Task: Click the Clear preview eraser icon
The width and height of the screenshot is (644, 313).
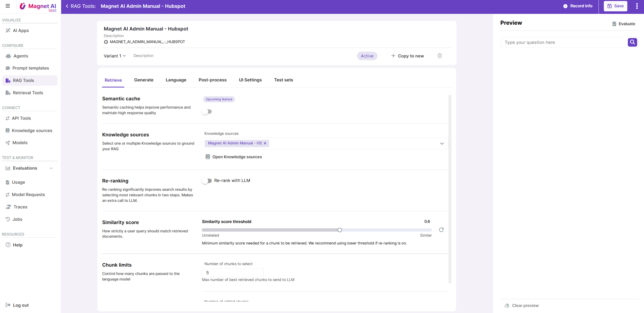Action: pyautogui.click(x=507, y=305)
